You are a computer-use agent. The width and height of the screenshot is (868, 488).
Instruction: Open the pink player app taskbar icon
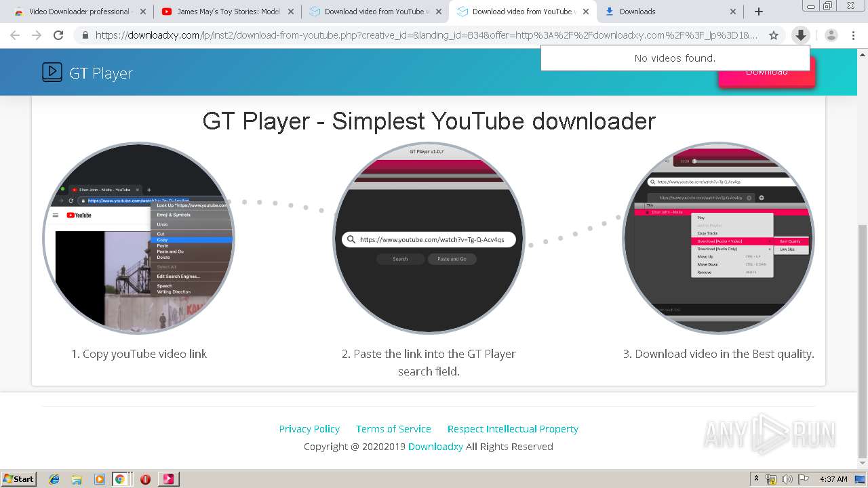(168, 479)
